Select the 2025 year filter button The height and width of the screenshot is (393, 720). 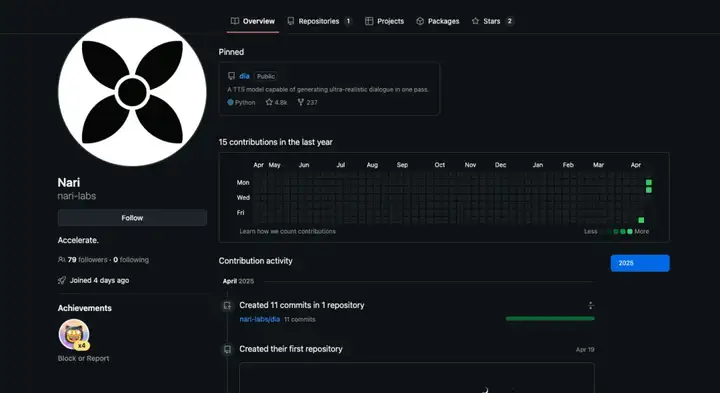click(x=640, y=263)
